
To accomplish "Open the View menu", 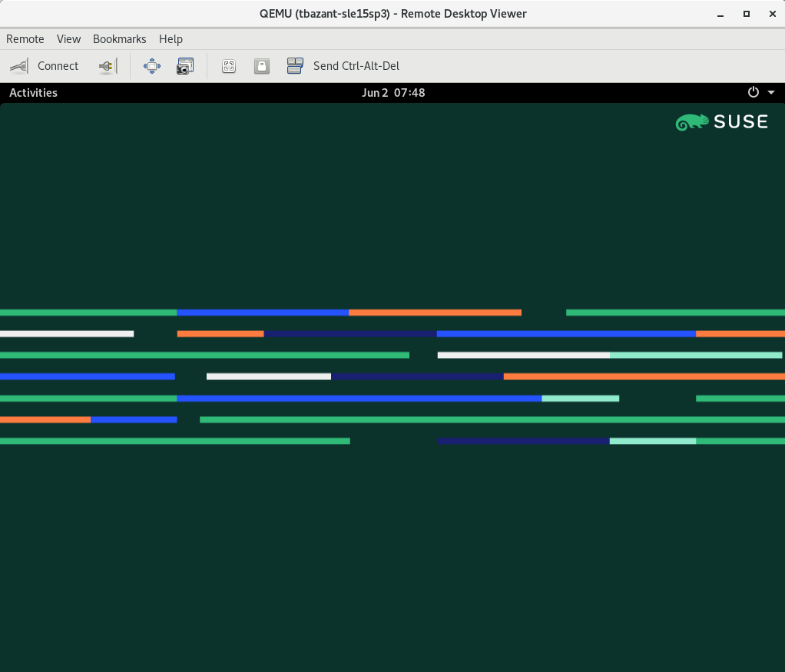I will [x=68, y=39].
